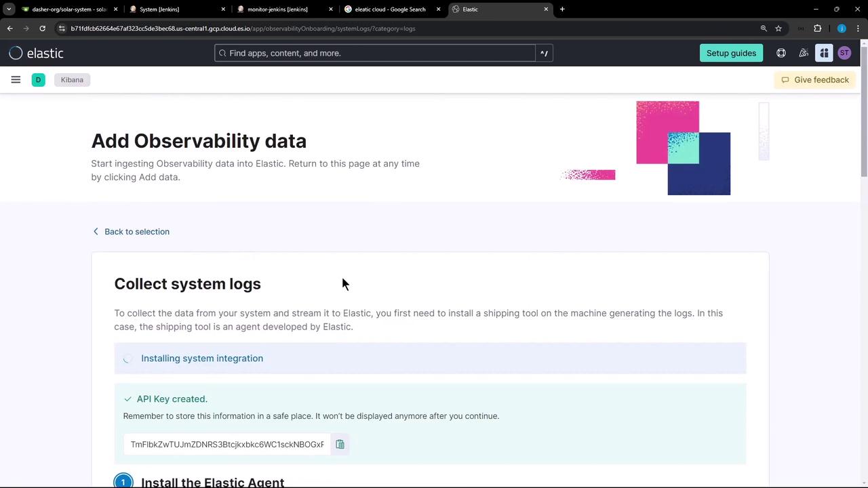This screenshot has width=868, height=488.
Task: Click the Elastic logo
Action: click(x=37, y=53)
